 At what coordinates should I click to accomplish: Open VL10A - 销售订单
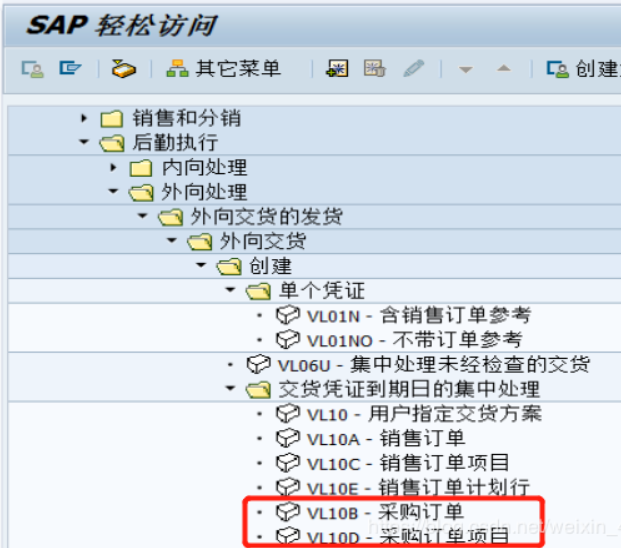pyautogui.click(x=386, y=439)
